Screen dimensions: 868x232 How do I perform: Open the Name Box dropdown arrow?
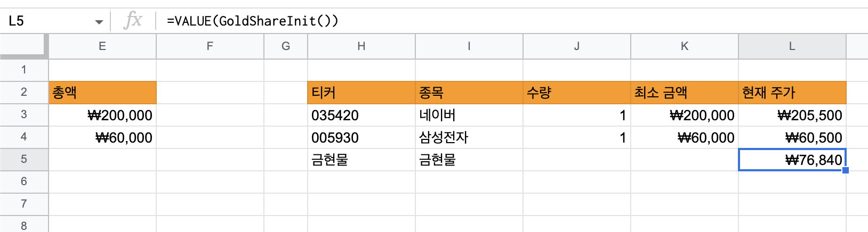pos(99,22)
